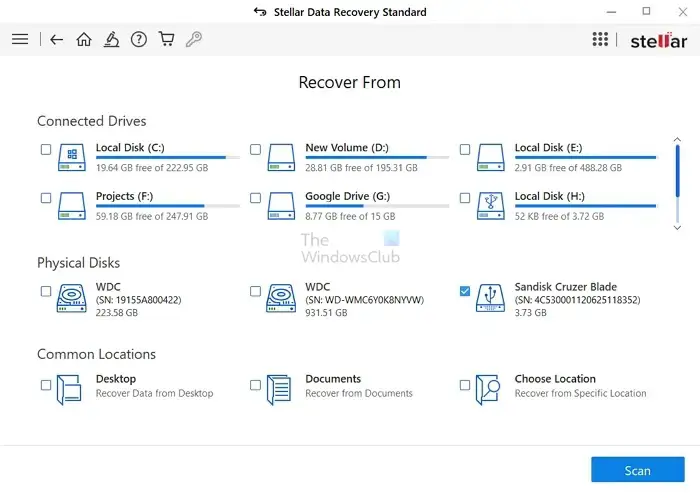Check the WDC 19155A800422 disk checkbox

tap(46, 291)
